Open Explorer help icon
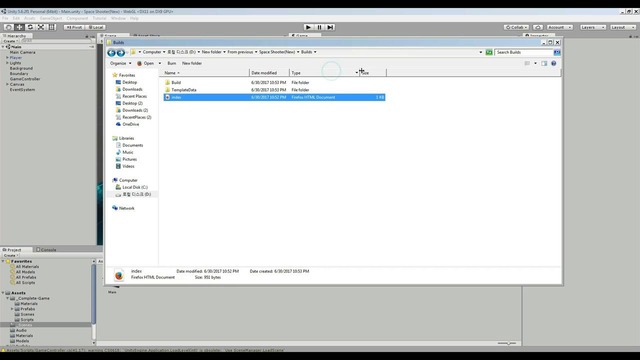The width and height of the screenshot is (640, 360). tap(553, 63)
